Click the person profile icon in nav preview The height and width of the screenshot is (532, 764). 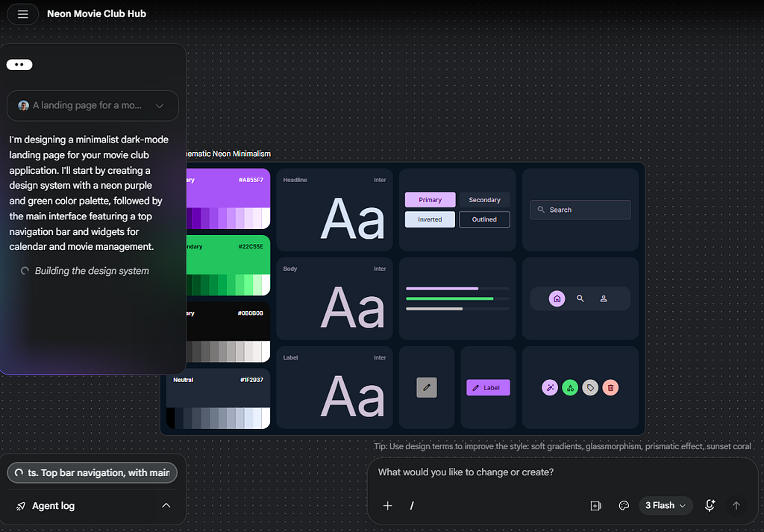click(x=603, y=298)
